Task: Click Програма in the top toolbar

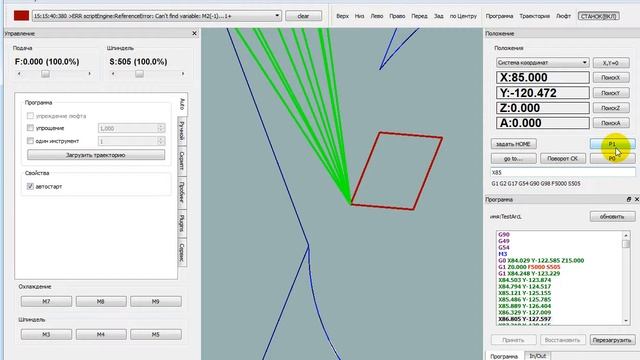Action: tap(499, 16)
